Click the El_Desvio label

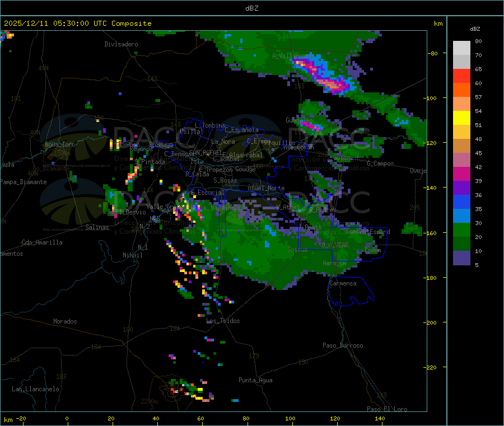tap(130, 212)
